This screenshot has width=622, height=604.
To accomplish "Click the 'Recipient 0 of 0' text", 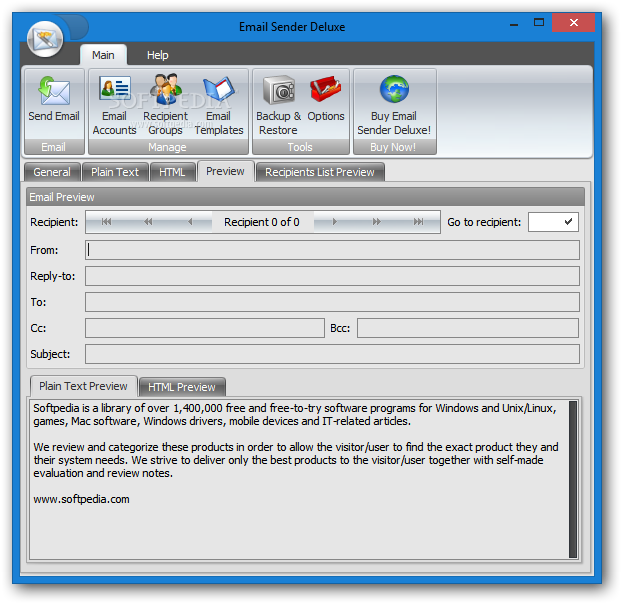I will 262,222.
